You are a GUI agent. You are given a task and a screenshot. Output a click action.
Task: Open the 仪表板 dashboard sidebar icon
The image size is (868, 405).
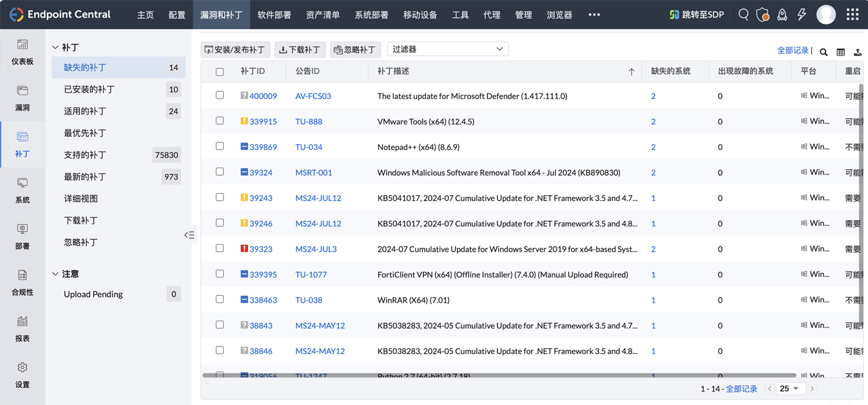pyautogui.click(x=23, y=44)
